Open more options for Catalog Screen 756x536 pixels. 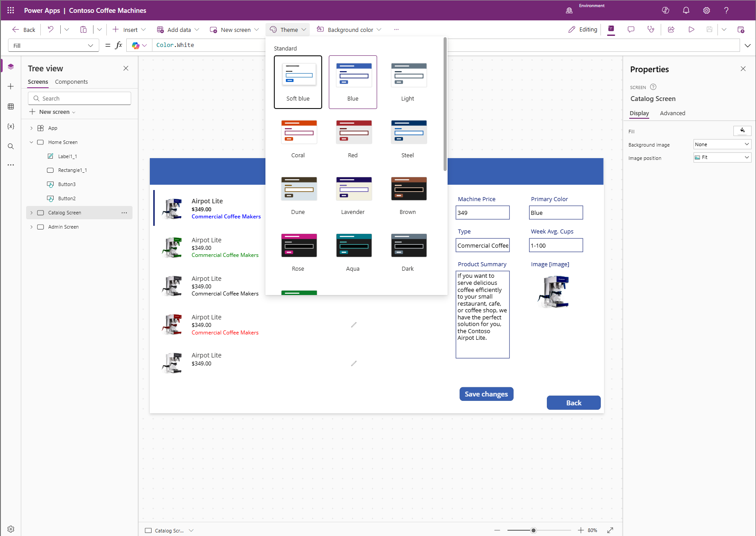(x=124, y=213)
